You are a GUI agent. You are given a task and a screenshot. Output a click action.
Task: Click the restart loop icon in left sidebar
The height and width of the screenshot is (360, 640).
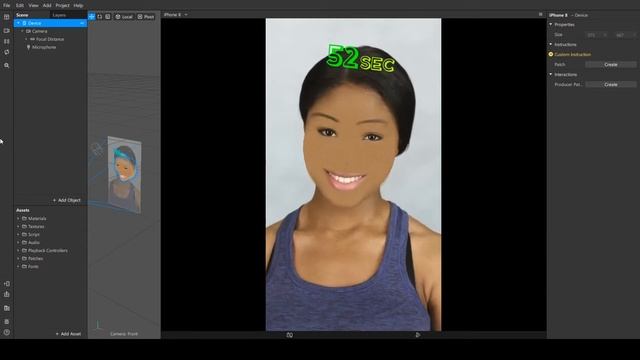point(7,52)
